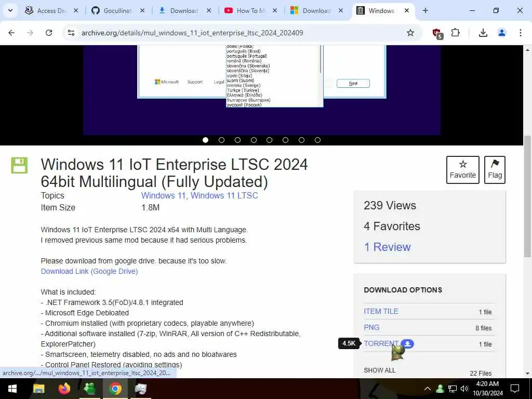Open Firefox from the taskbar
The image size is (532, 399).
(x=64, y=389)
